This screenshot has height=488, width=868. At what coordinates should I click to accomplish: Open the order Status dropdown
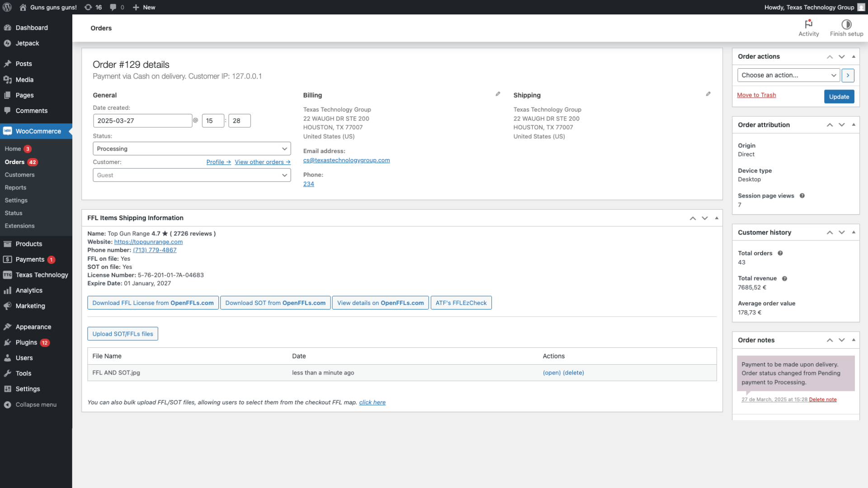(192, 149)
